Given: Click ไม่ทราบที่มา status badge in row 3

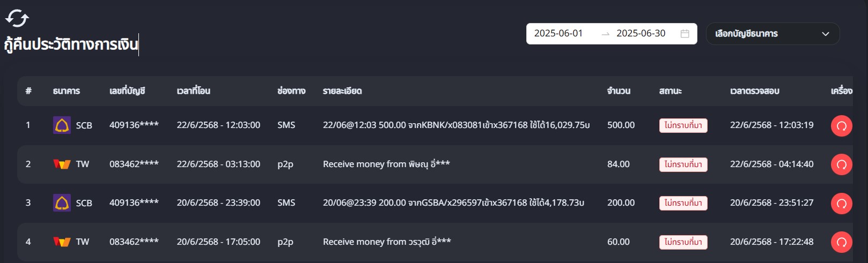Looking at the screenshot, I should (683, 203).
